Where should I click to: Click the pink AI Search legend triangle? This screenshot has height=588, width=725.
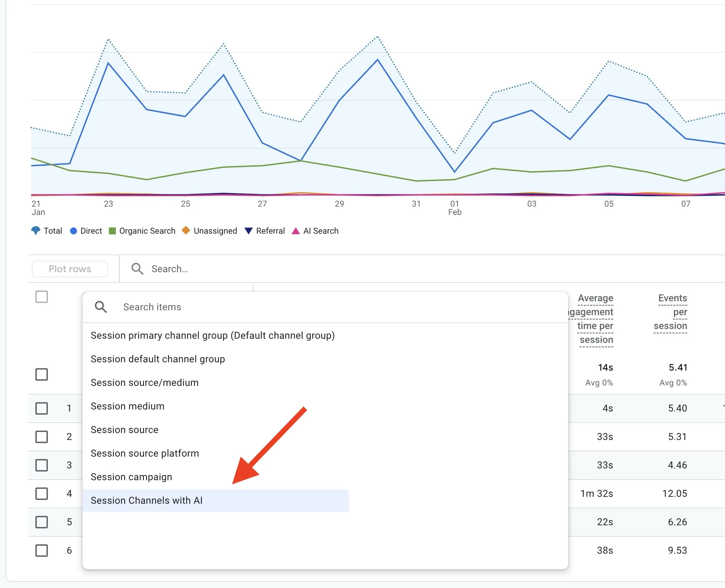pos(296,231)
